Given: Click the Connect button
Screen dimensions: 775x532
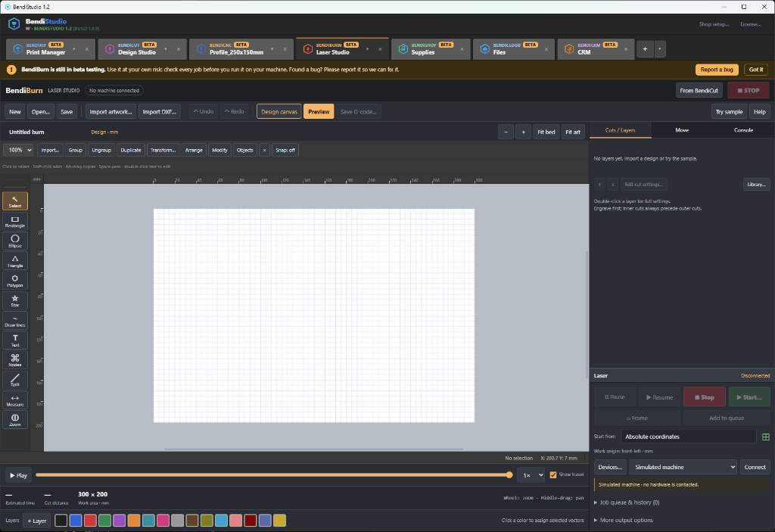Looking at the screenshot, I should coord(755,467).
